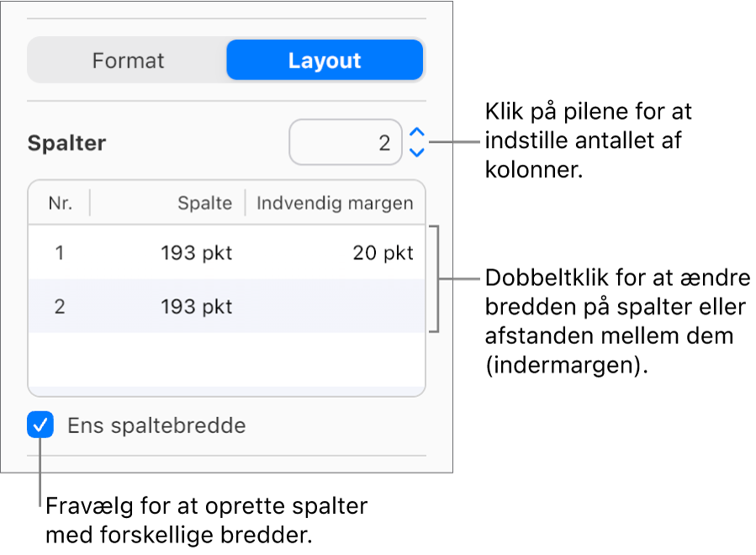This screenshot has width=756, height=555.
Task: Switch to the Format tab
Action: click(128, 60)
